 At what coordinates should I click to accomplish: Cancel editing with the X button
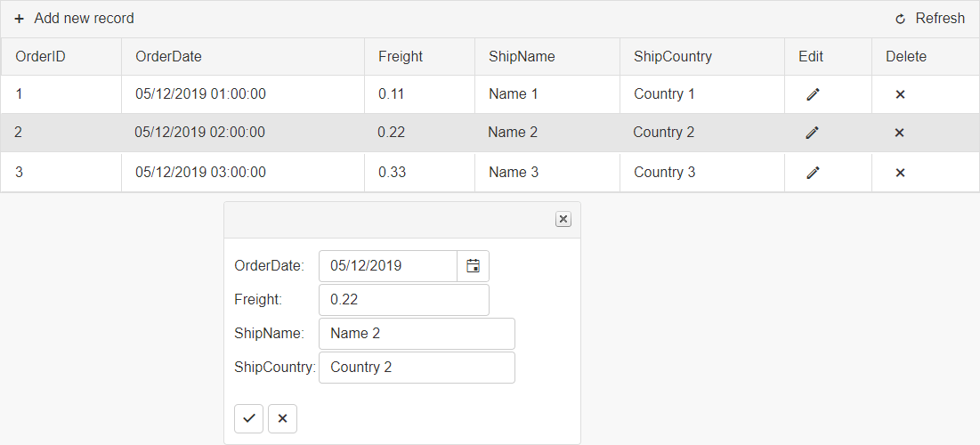[x=282, y=419]
